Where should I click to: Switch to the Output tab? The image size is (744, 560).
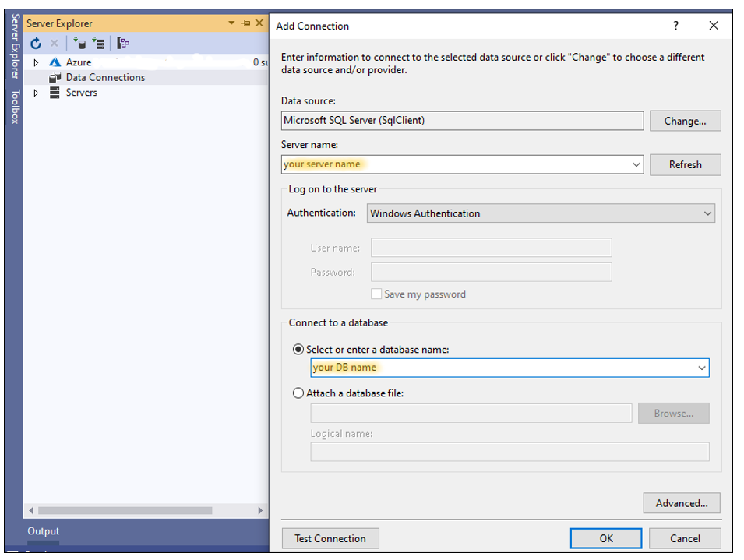click(44, 531)
